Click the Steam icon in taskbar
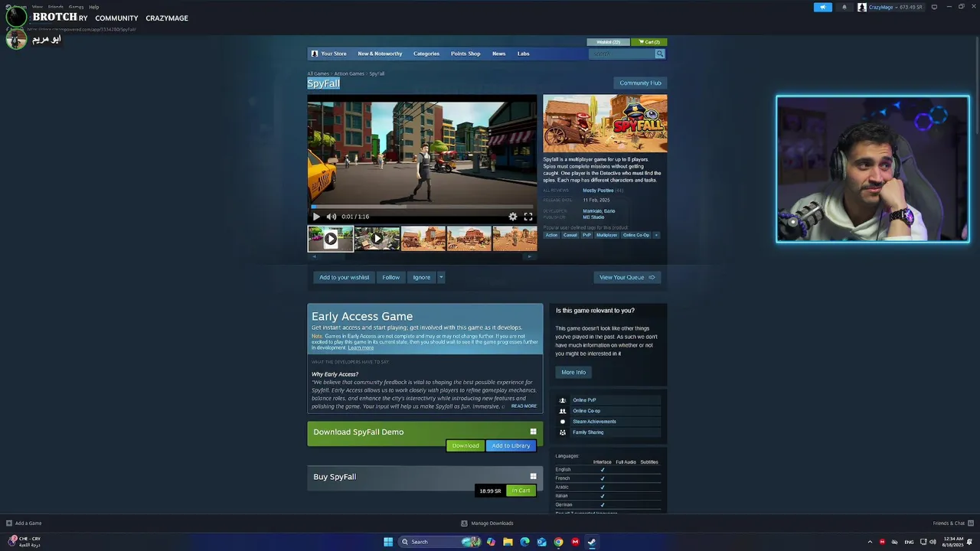Viewport: 980px width, 551px height. (592, 542)
